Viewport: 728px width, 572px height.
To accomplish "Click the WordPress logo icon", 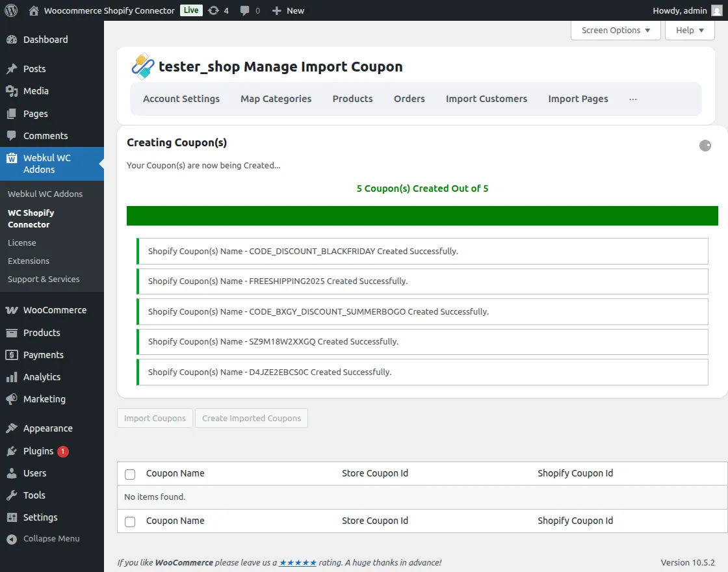I will tap(10, 10).
